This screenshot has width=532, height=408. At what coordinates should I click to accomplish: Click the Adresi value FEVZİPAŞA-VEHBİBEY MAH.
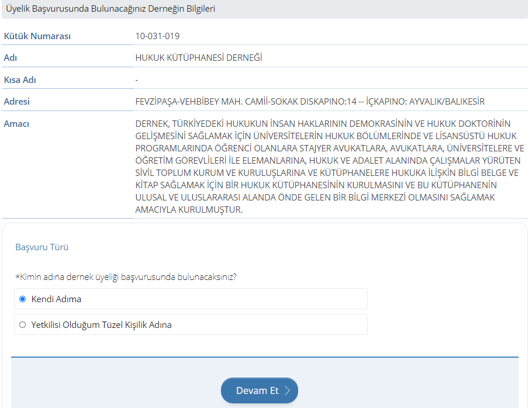[310, 101]
